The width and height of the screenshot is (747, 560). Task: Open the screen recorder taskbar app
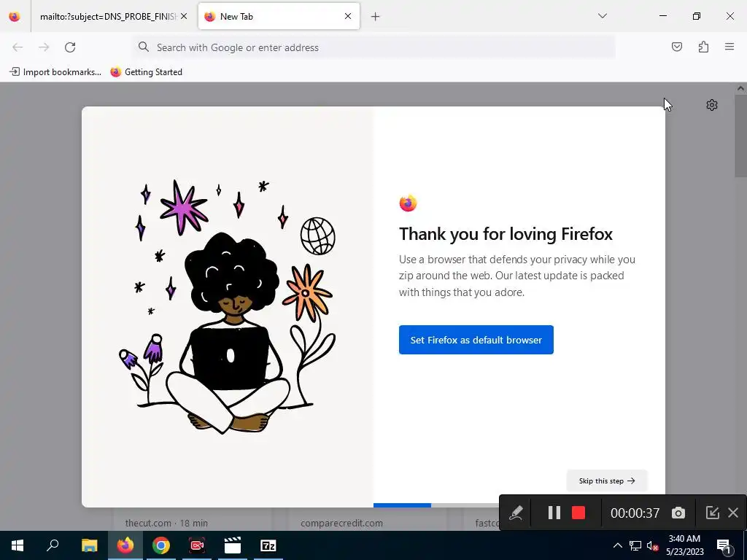click(x=197, y=545)
